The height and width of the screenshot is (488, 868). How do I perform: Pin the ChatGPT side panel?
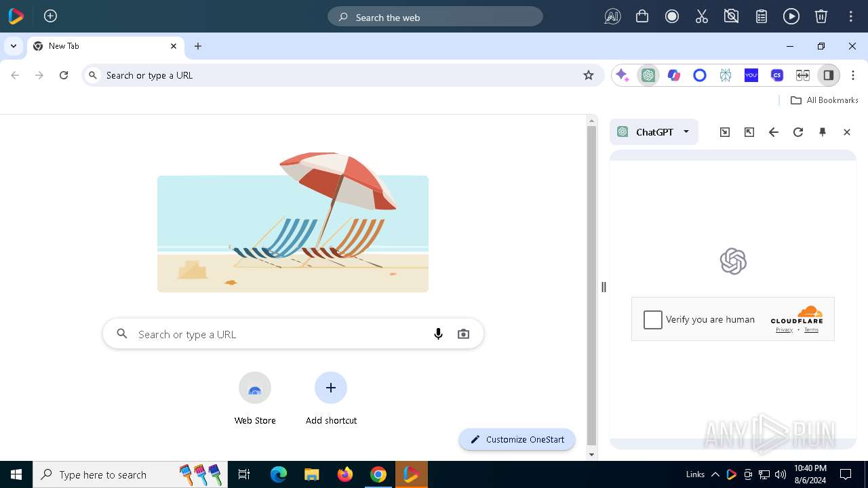click(x=823, y=132)
